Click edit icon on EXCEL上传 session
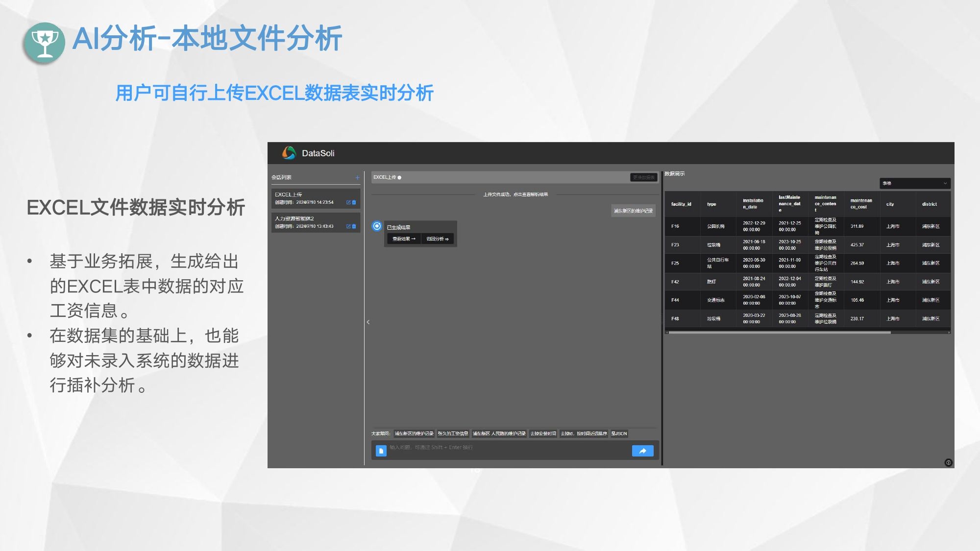 click(x=348, y=202)
